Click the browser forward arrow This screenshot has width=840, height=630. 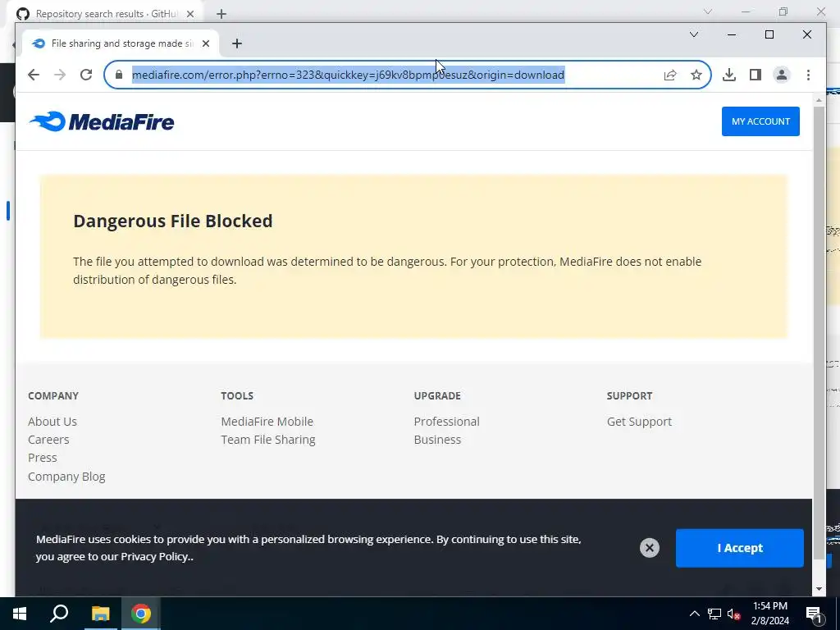[x=59, y=75]
